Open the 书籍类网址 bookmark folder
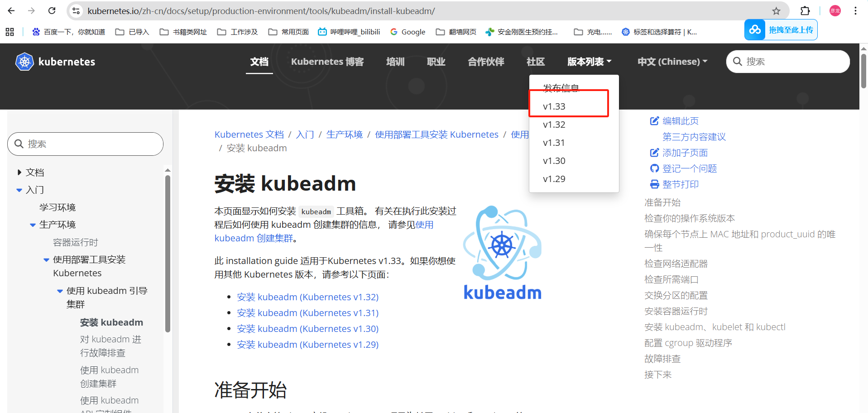The image size is (868, 413). tap(183, 32)
